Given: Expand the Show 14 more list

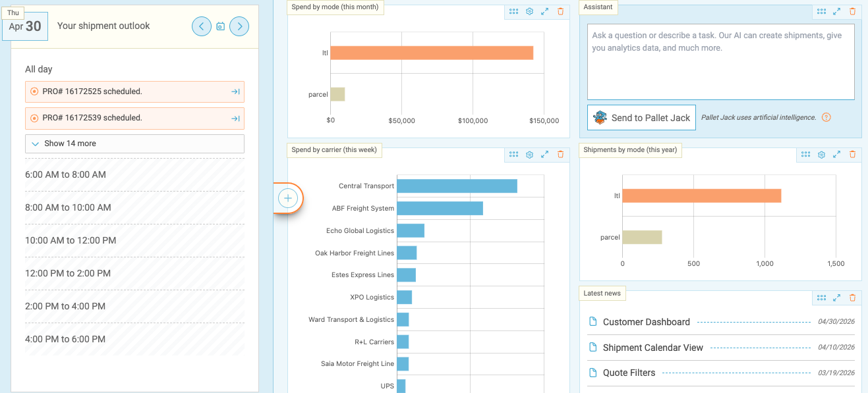Looking at the screenshot, I should pos(134,144).
